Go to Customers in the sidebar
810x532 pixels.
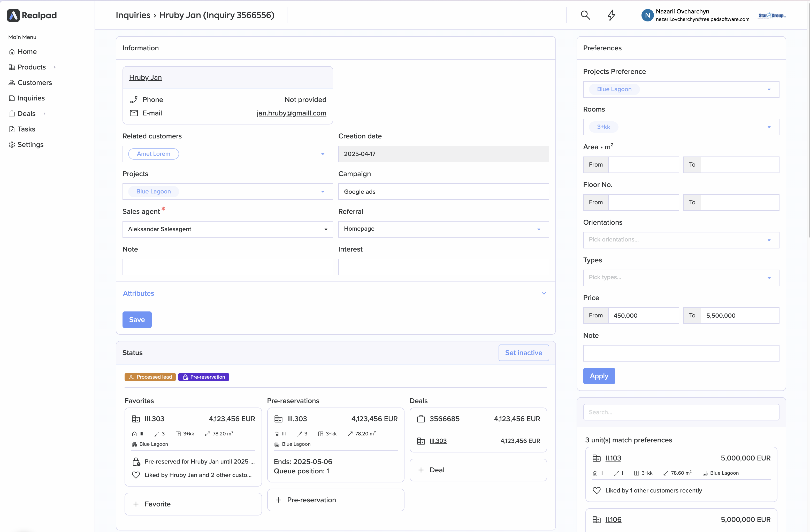click(x=34, y=83)
